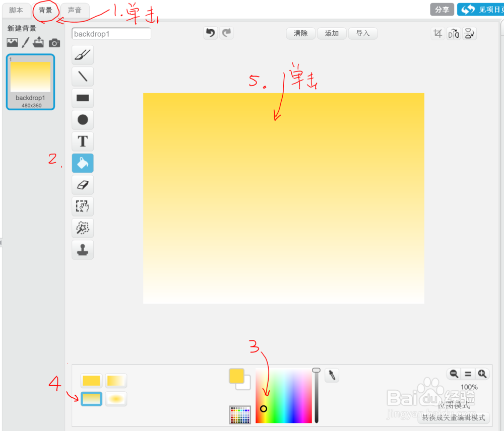Choose the horizontal gradient fill style
The width and height of the screenshot is (504, 431).
116,381
